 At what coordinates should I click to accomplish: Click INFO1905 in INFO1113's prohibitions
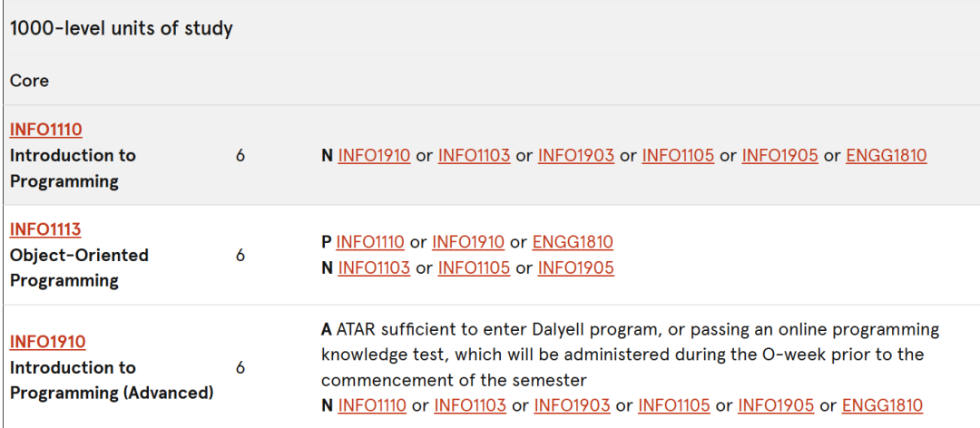[575, 268]
